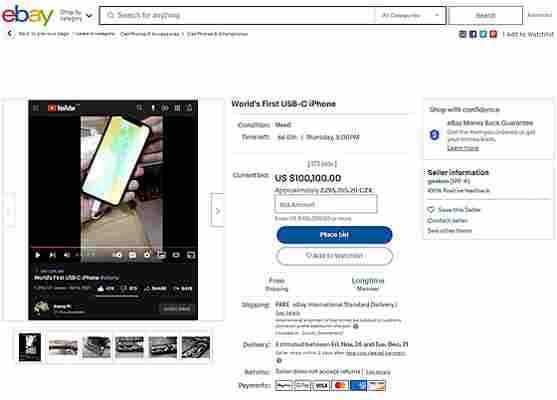The image size is (557, 400).
Task: Share listing on Facebook icon
Action: tap(473, 34)
